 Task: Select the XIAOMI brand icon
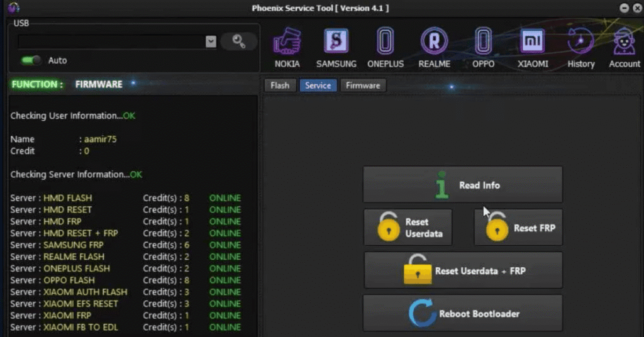tap(532, 48)
